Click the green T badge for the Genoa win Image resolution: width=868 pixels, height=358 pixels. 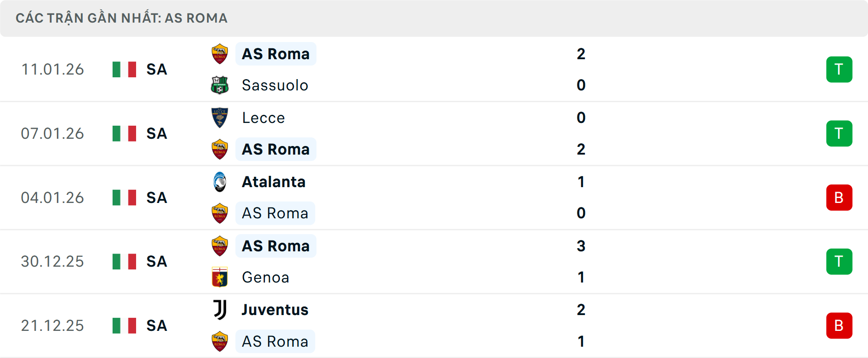[840, 261]
